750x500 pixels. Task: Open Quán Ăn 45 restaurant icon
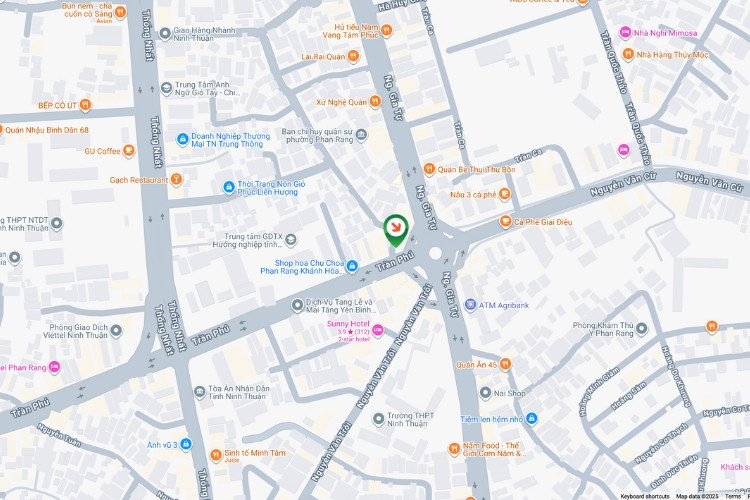coord(505,365)
